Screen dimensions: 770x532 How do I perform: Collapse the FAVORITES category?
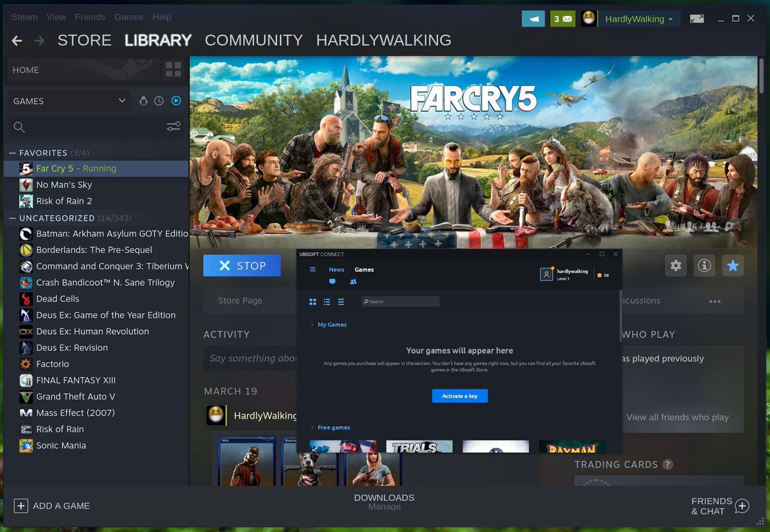pos(12,153)
